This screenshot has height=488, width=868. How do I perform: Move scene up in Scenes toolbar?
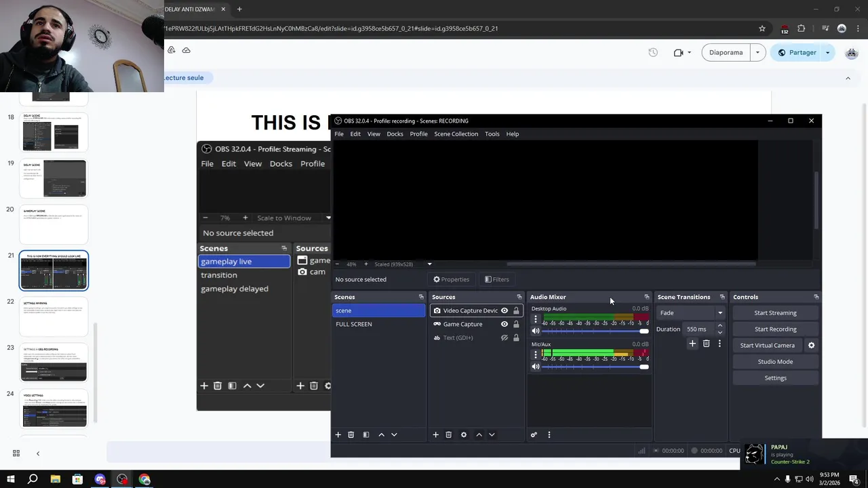click(x=381, y=434)
